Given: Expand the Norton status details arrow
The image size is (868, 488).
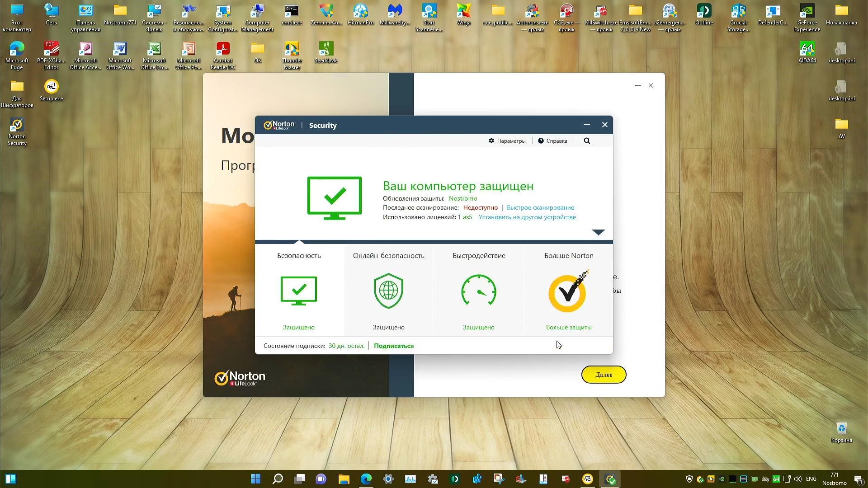Looking at the screenshot, I should point(598,232).
